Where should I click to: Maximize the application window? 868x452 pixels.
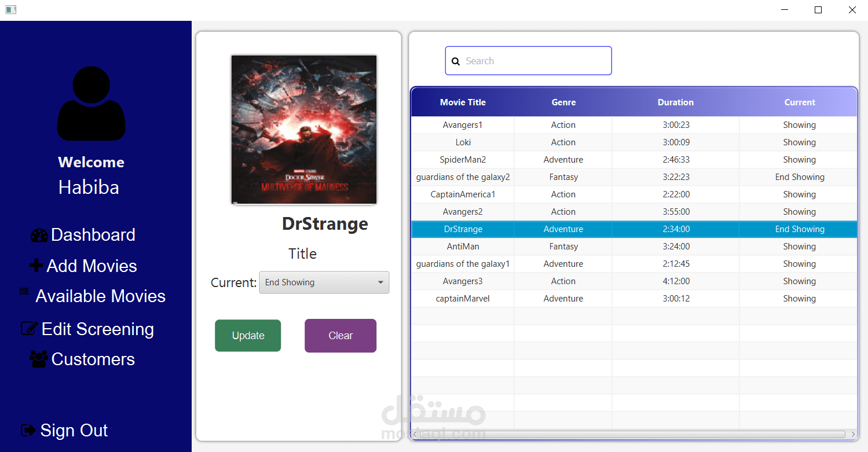click(818, 10)
